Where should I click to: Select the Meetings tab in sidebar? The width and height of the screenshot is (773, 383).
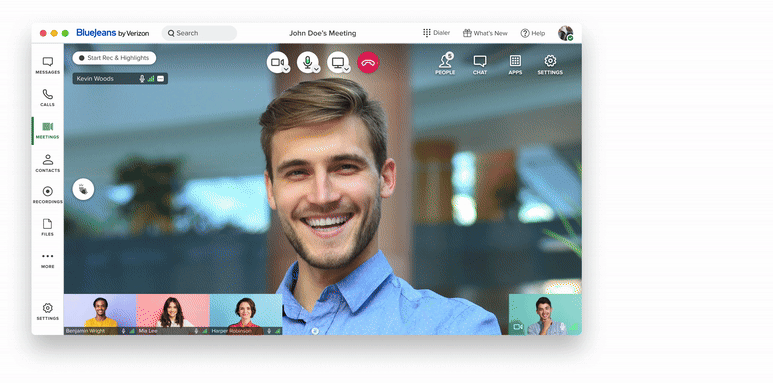pos(47,131)
